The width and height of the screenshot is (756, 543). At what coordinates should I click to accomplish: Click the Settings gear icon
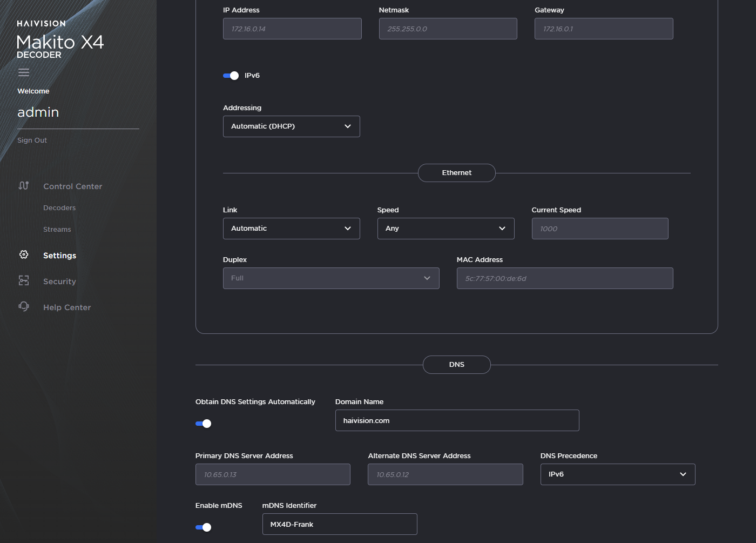23,254
